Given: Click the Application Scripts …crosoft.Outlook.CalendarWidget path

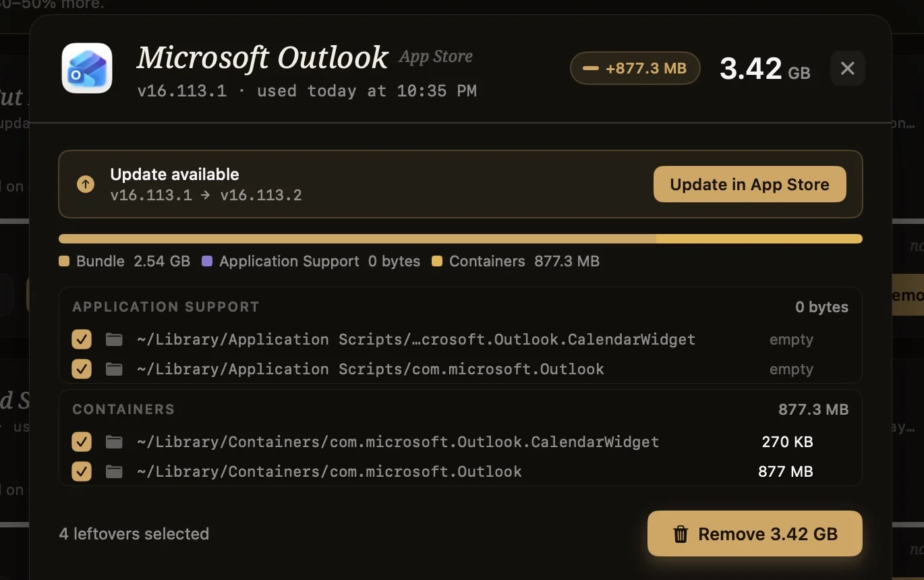Looking at the screenshot, I should (416, 339).
